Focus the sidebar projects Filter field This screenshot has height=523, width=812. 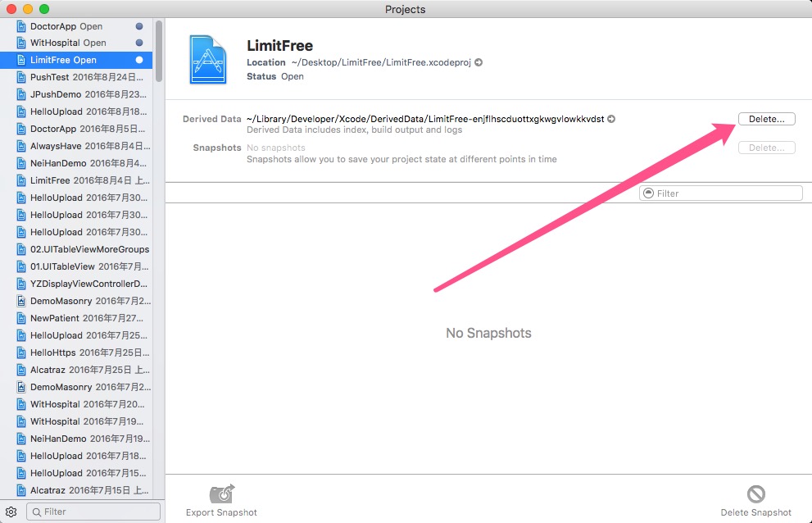[x=93, y=512]
